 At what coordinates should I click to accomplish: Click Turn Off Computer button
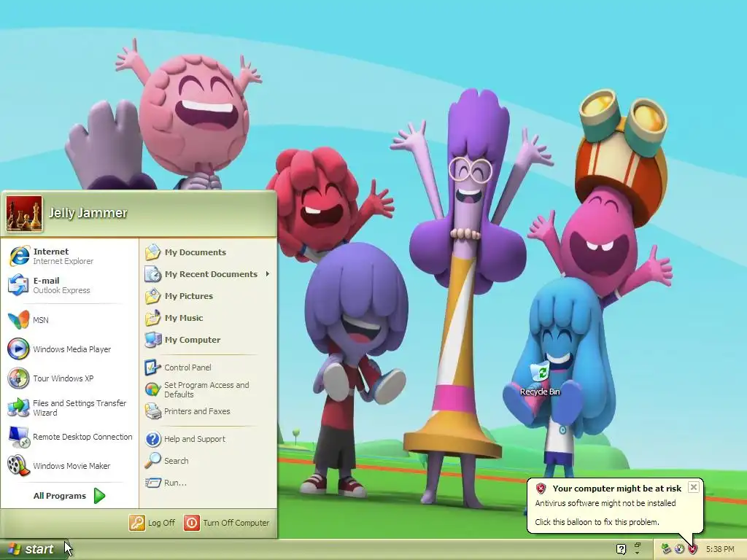point(227,522)
